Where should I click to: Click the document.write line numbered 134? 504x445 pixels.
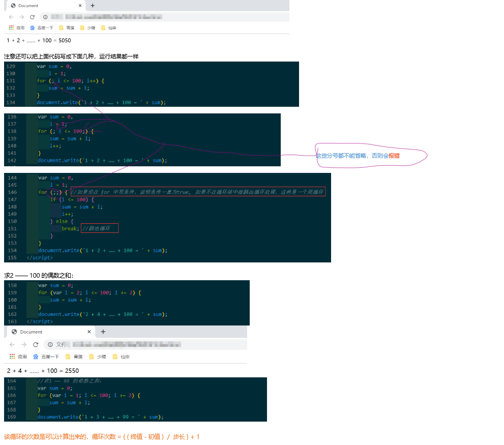pyautogui.click(x=101, y=103)
